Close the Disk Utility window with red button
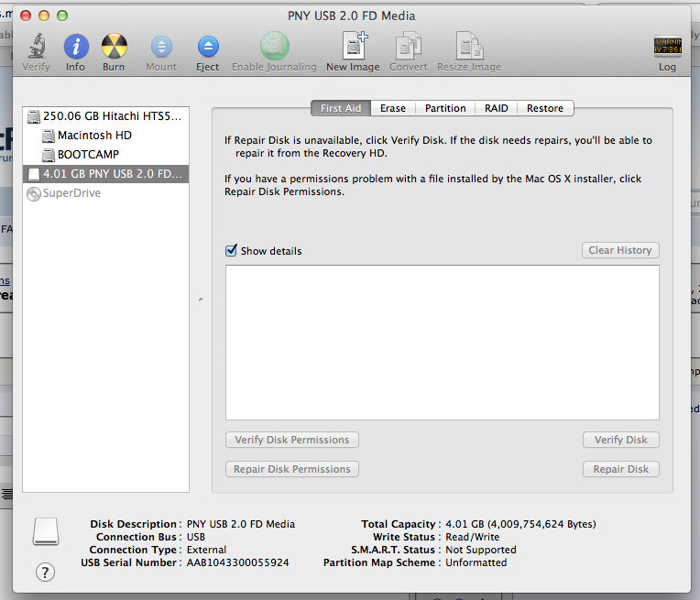The height and width of the screenshot is (600, 700). click(x=26, y=16)
